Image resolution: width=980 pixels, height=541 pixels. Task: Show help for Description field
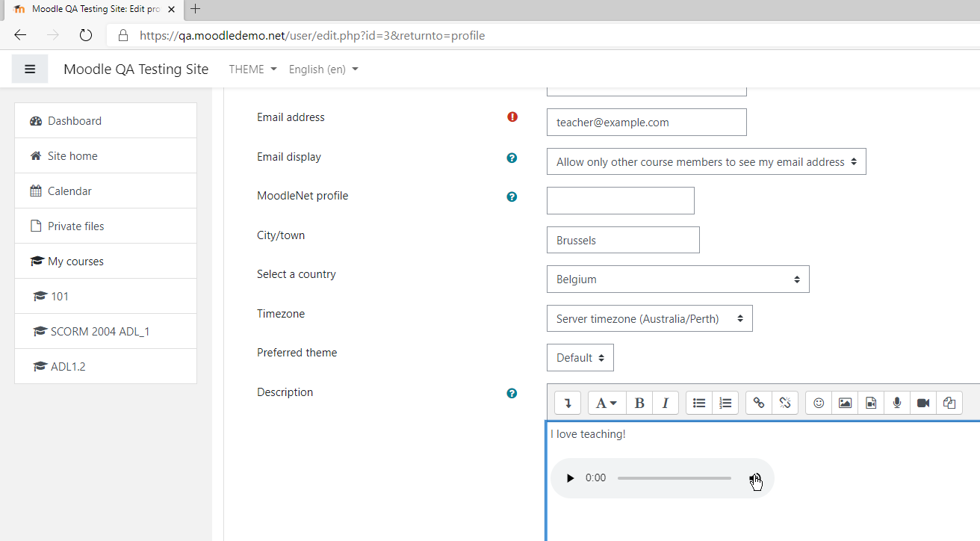click(512, 393)
